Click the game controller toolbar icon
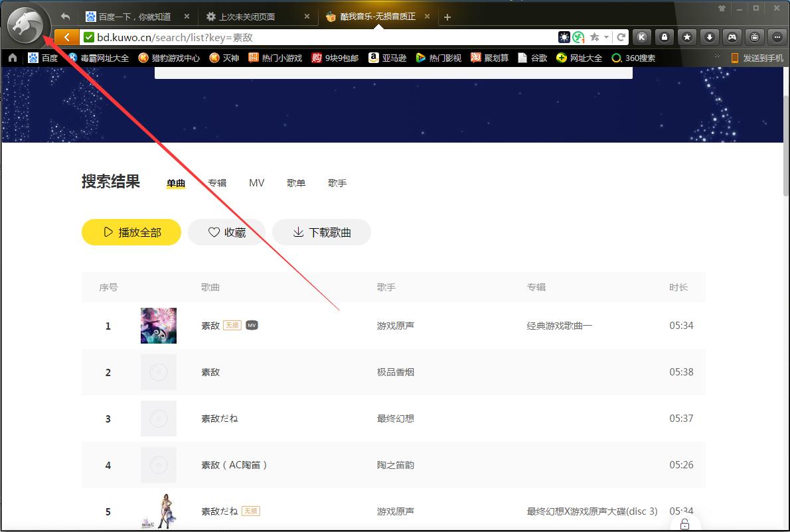This screenshot has width=790, height=532. 732,37
